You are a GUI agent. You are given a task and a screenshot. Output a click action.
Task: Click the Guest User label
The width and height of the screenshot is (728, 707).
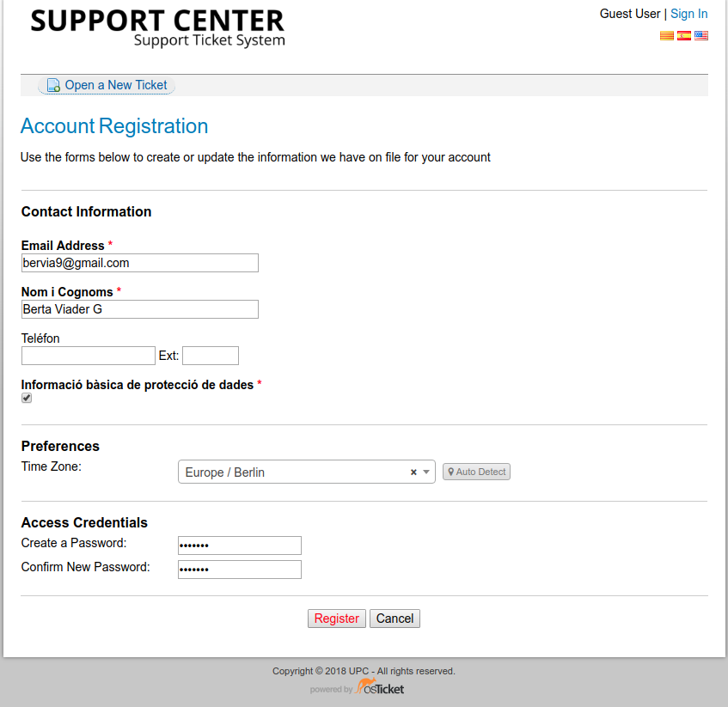pos(629,14)
